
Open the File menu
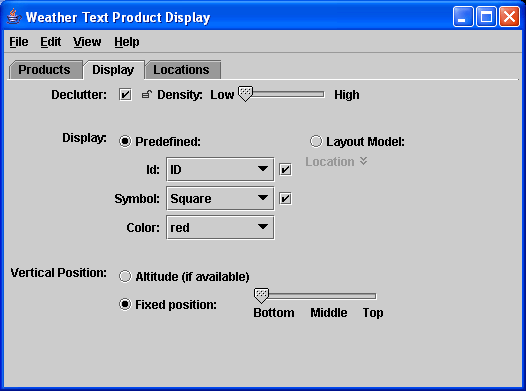tap(19, 42)
